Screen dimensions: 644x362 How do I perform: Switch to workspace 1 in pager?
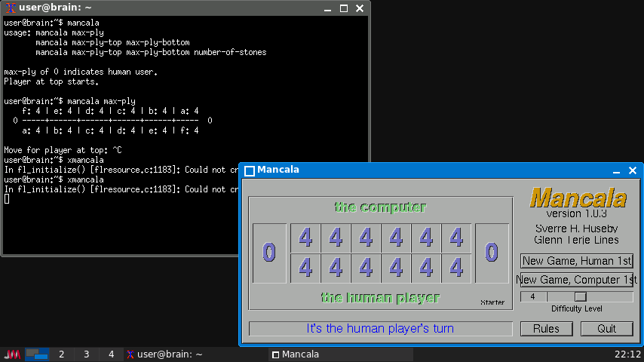click(37, 354)
